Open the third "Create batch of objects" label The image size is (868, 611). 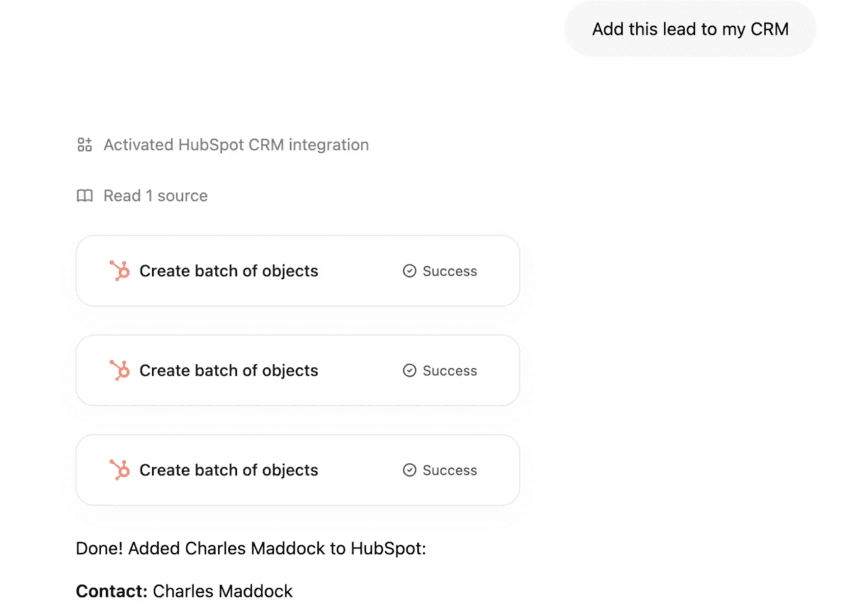pyautogui.click(x=228, y=470)
